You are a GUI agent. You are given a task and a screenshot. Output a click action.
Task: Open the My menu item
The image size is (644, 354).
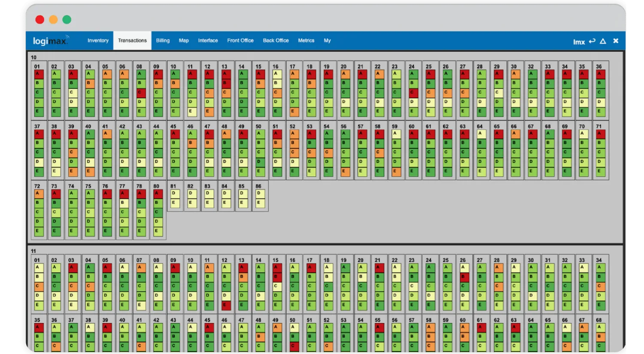[327, 40]
